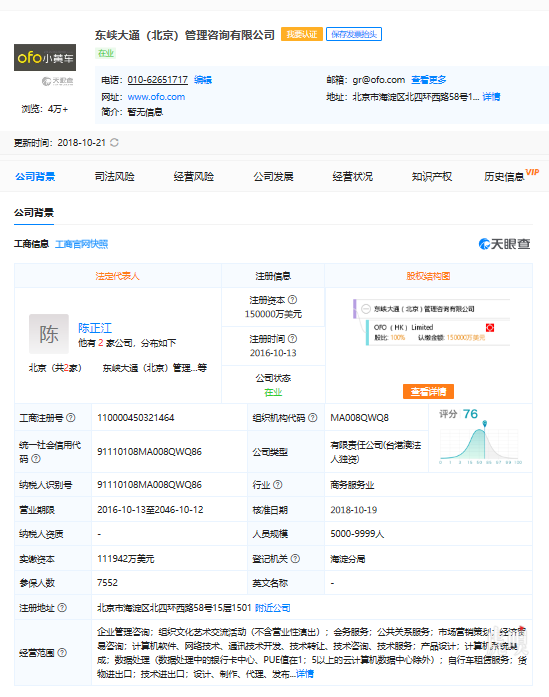Open the 司法风险 tab

point(115,176)
